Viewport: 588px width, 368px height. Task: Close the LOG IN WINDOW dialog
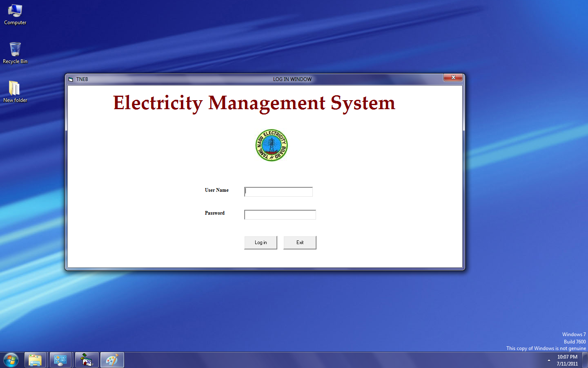click(x=453, y=78)
